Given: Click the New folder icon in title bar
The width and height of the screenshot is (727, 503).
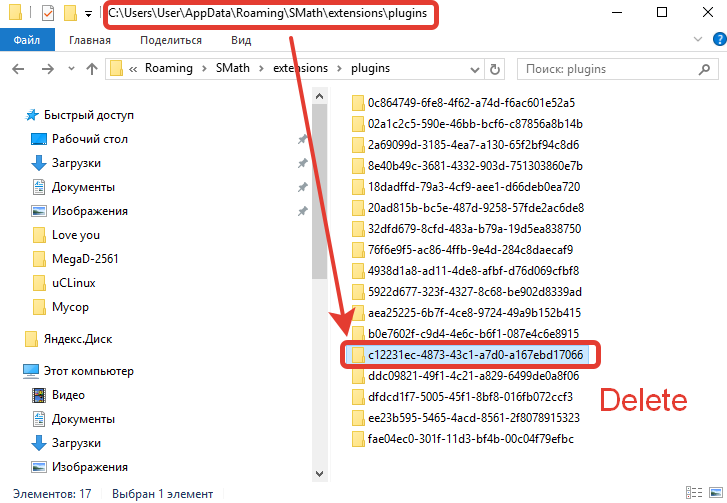Looking at the screenshot, I should [x=69, y=14].
